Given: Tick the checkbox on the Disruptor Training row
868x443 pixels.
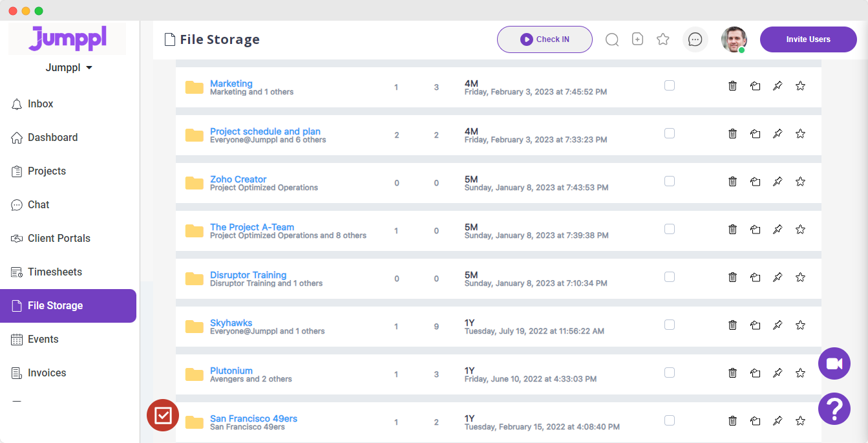Looking at the screenshot, I should click(x=669, y=277).
